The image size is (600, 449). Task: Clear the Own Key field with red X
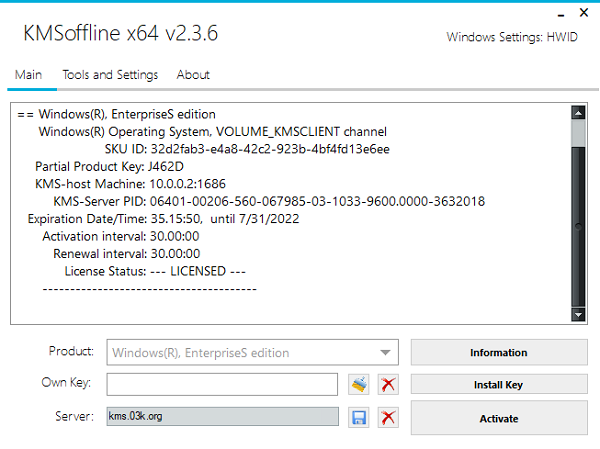pos(388,384)
